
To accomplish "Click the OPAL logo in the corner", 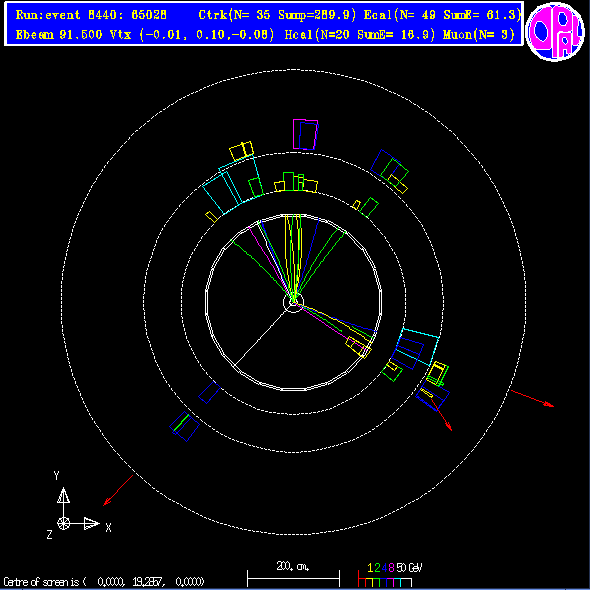I will click(x=555, y=32).
